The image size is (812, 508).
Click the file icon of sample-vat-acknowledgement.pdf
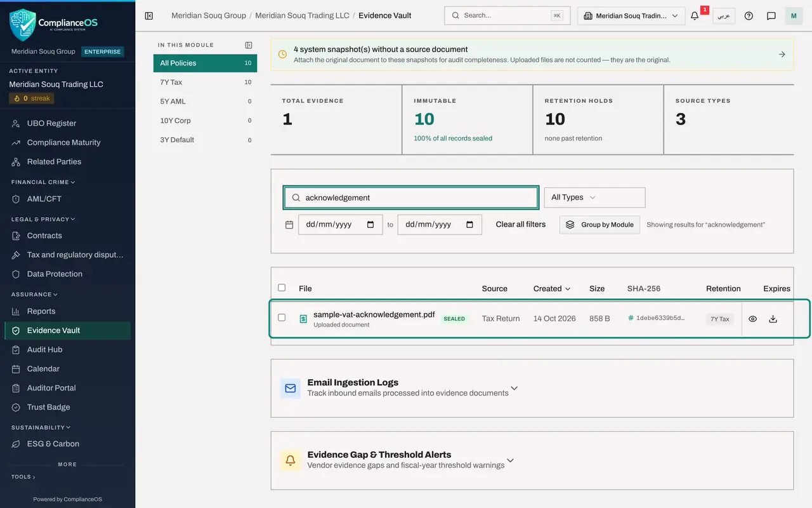tap(303, 319)
